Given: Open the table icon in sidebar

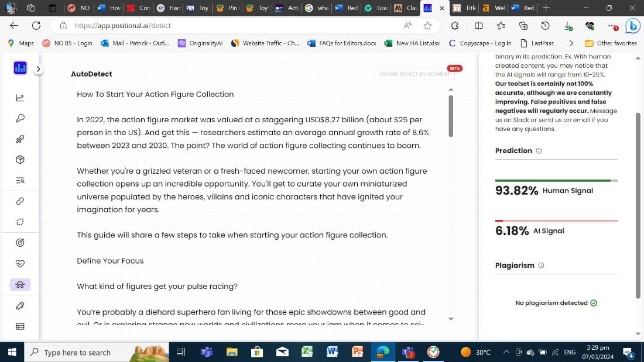Looking at the screenshot, I should (x=20, y=326).
